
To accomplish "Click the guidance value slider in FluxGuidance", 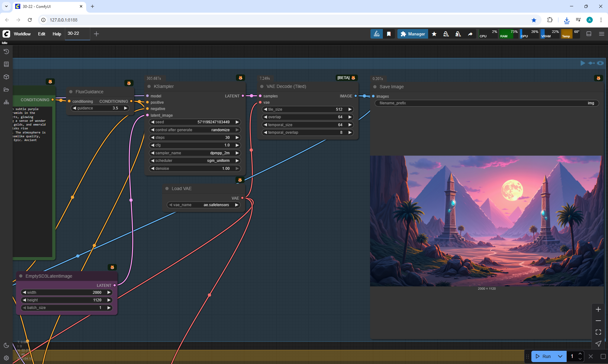I will point(100,108).
